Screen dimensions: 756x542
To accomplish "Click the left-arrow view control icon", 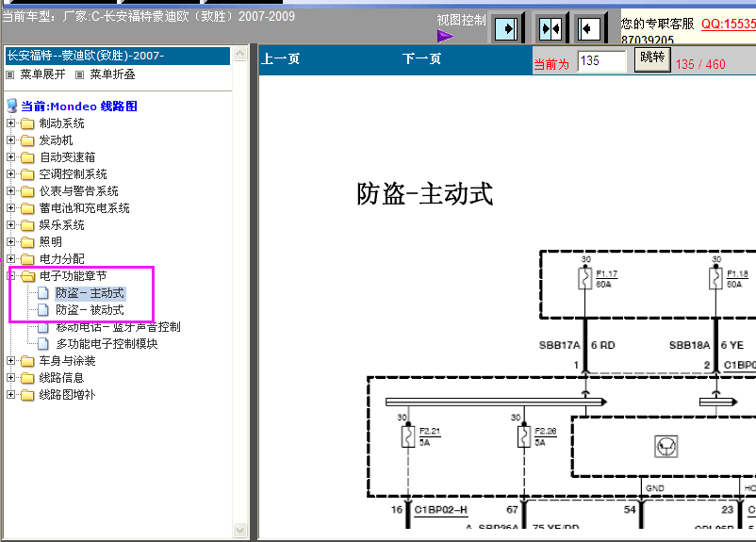I will pyautogui.click(x=589, y=29).
